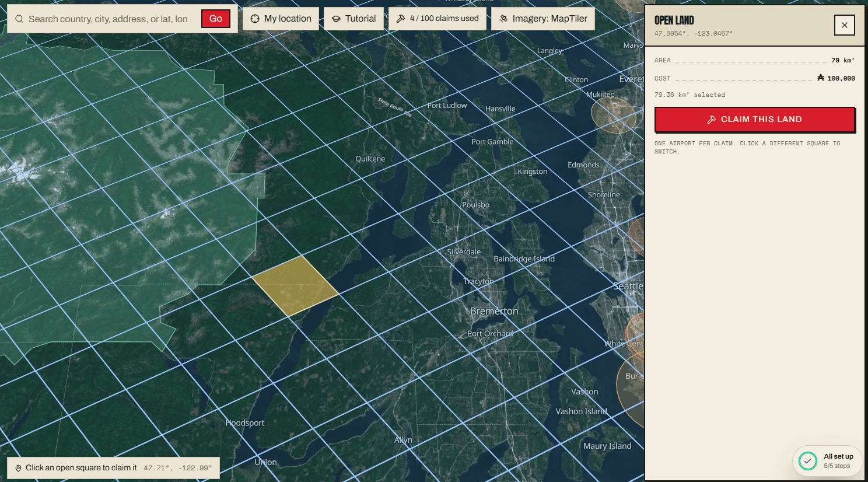Image resolution: width=868 pixels, height=482 pixels.
Task: Click the search magnifier icon
Action: [x=19, y=19]
